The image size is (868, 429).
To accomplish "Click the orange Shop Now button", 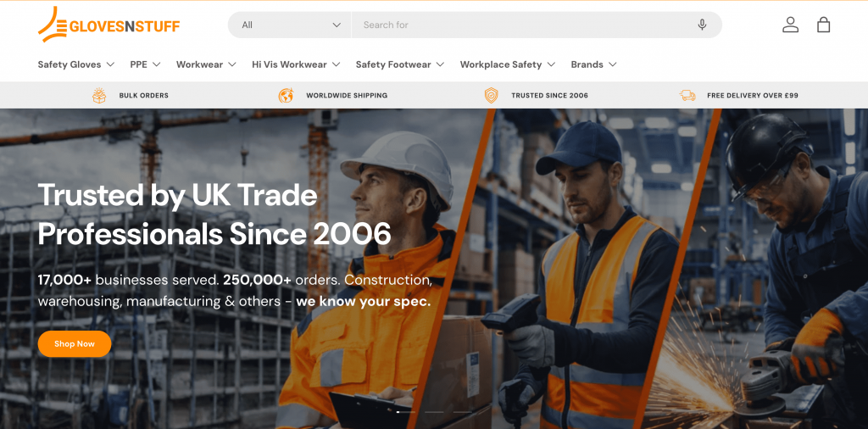I will 75,343.
